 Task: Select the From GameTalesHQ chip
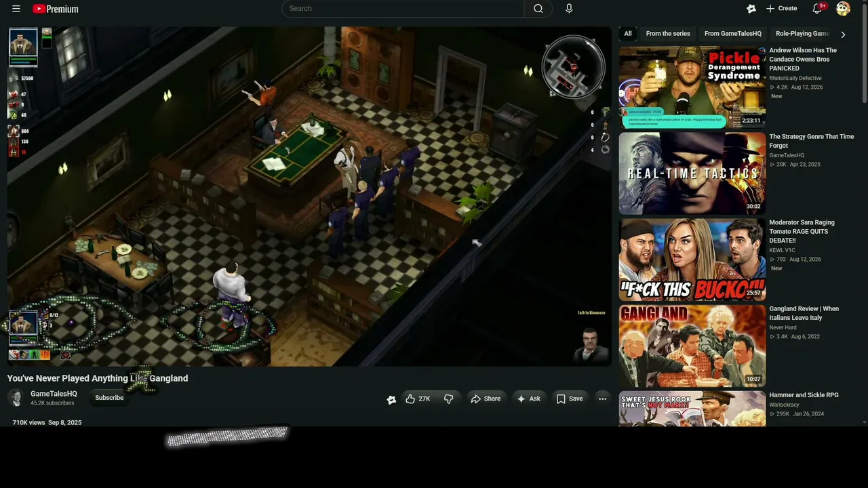(x=733, y=33)
